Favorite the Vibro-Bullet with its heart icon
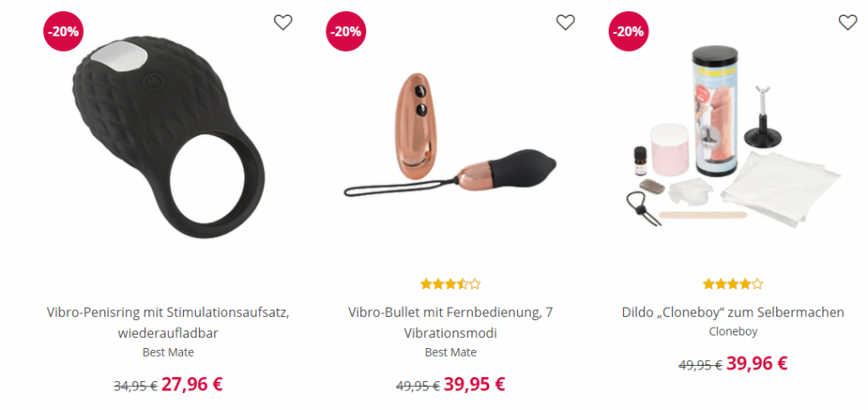Image resolution: width=868 pixels, height=410 pixels. 565,22
